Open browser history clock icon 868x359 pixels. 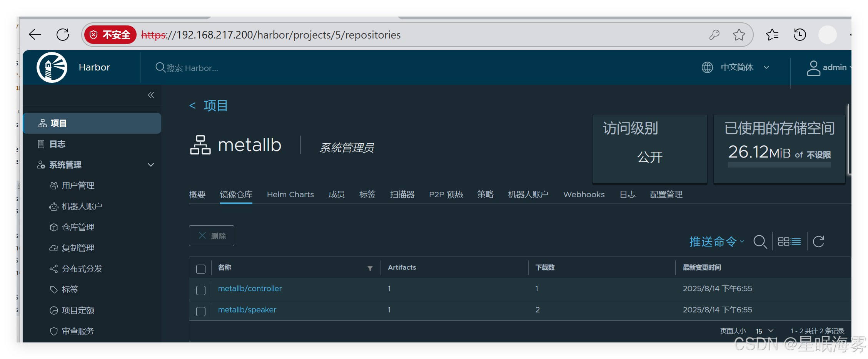pyautogui.click(x=800, y=35)
